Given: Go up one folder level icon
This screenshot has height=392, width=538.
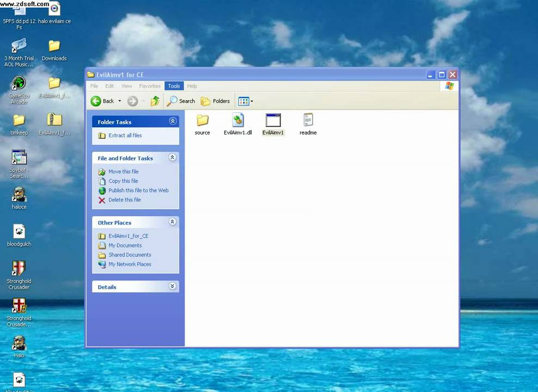Looking at the screenshot, I should [x=155, y=101].
